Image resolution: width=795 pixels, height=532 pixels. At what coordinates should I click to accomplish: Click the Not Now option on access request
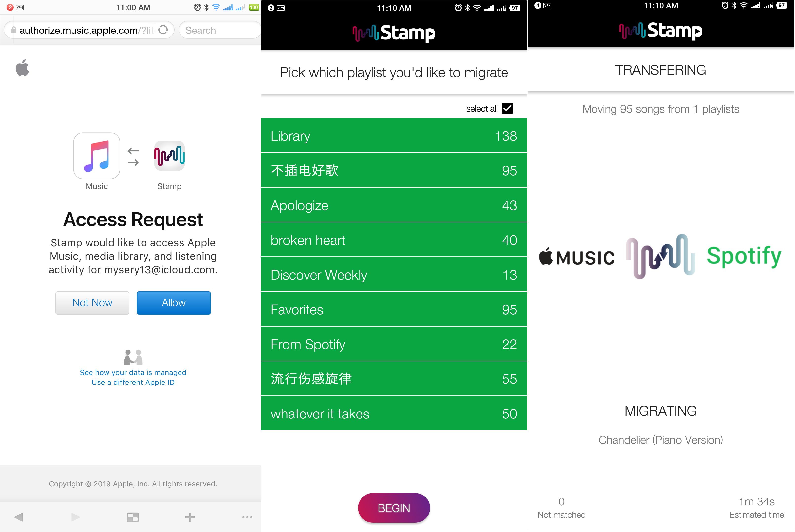coord(92,303)
